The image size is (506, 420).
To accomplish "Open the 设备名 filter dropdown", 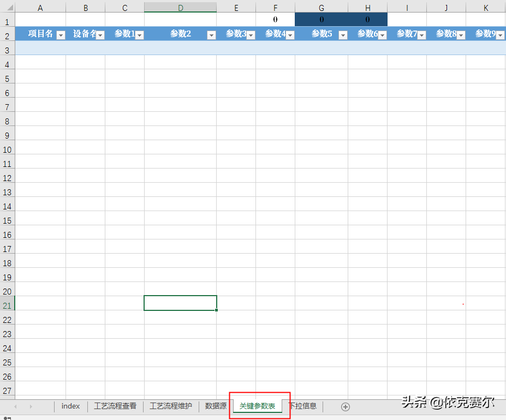I will coord(100,35).
